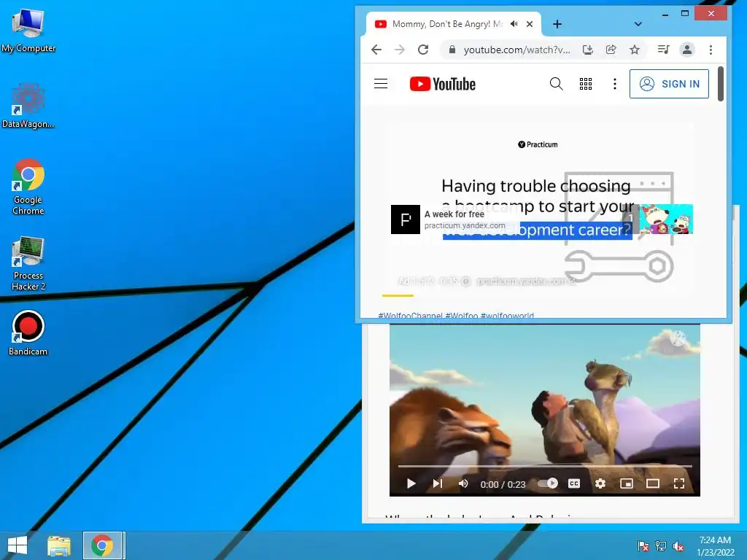The height and width of the screenshot is (560, 747).
Task: Click the tray volume muted icon
Action: 678,546
